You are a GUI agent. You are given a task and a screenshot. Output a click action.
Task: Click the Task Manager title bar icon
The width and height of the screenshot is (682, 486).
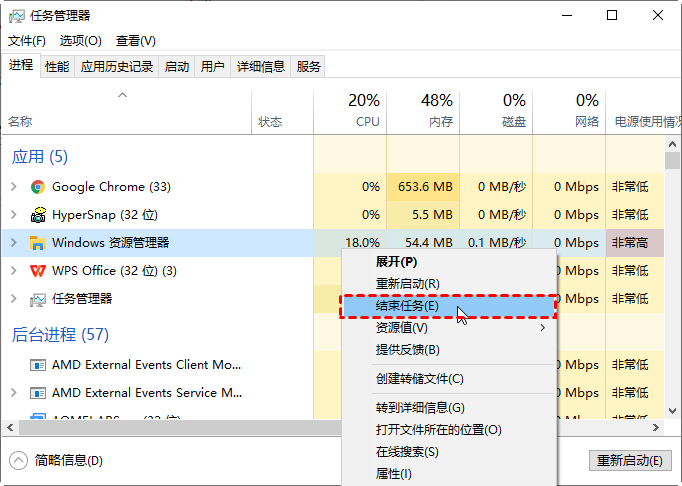point(15,15)
